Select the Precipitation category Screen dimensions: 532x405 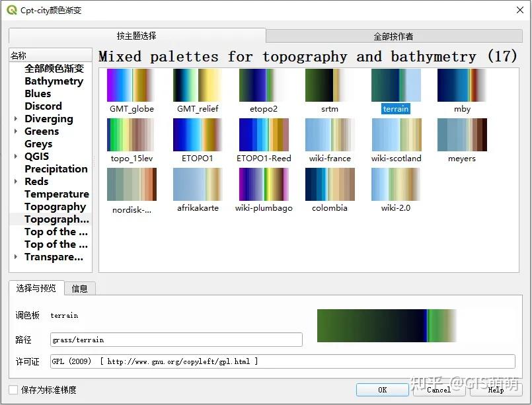[x=56, y=169]
